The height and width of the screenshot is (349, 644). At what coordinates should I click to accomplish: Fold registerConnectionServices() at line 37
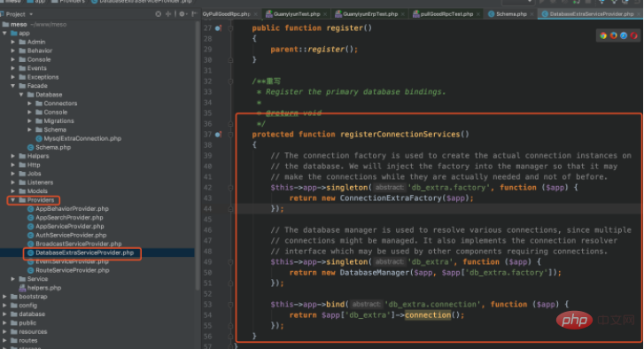(x=230, y=135)
